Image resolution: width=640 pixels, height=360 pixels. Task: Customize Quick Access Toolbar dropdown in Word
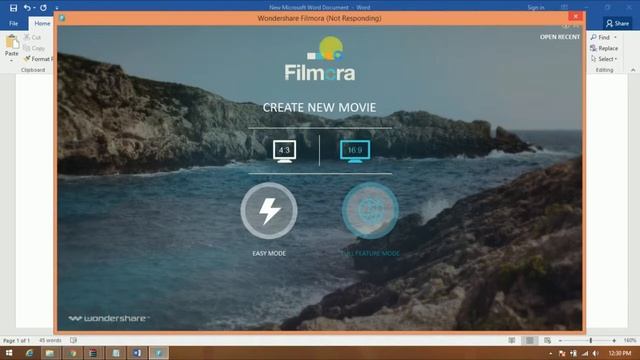click(57, 8)
